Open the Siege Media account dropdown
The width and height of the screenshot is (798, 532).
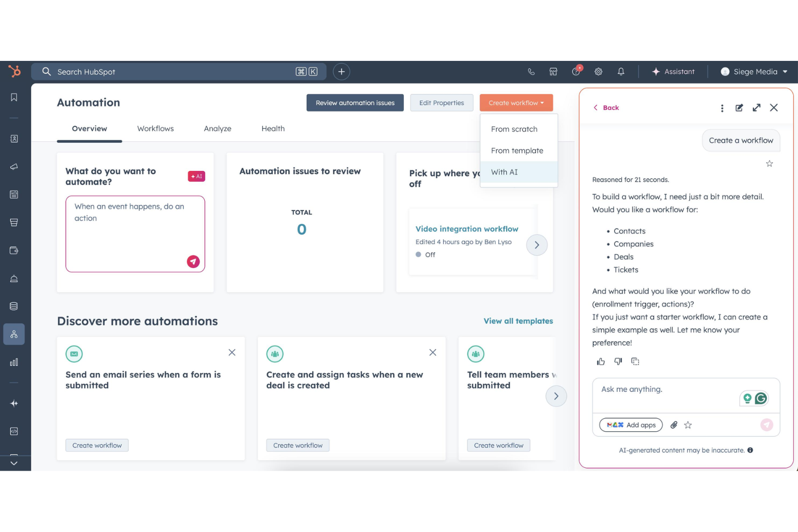click(754, 72)
